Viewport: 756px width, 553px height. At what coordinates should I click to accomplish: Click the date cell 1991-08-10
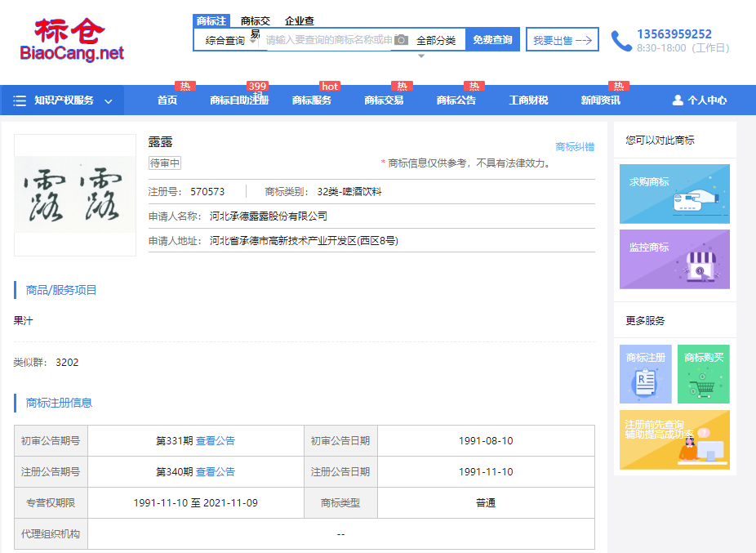click(x=486, y=440)
